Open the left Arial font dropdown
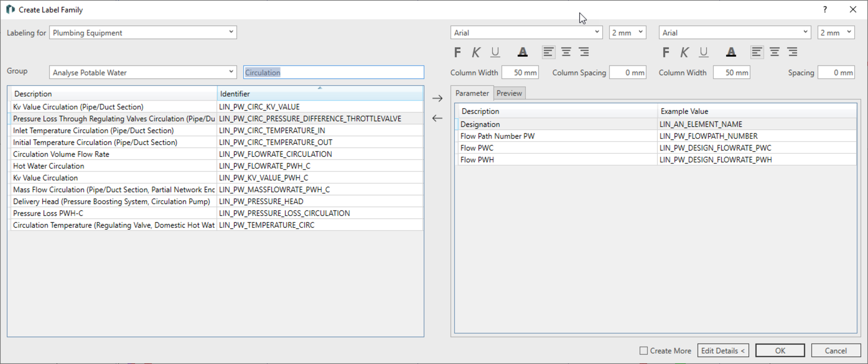Image resolution: width=868 pixels, height=364 pixels. click(526, 32)
